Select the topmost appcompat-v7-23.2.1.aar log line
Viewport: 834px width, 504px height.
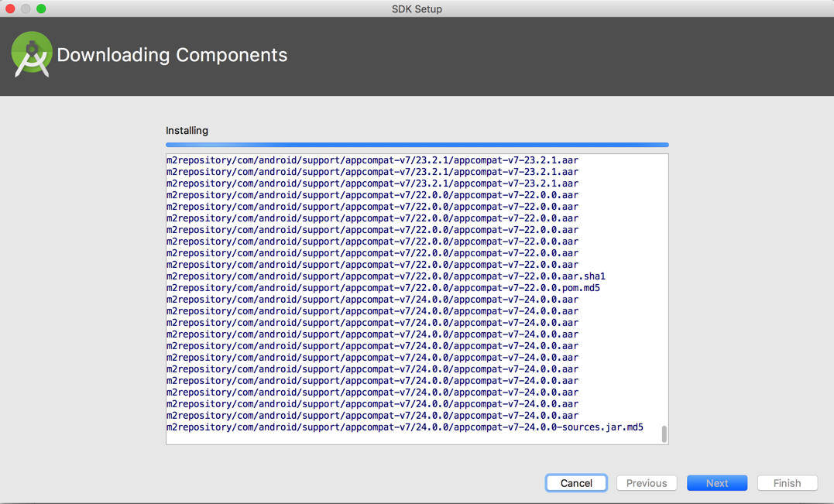(372, 160)
